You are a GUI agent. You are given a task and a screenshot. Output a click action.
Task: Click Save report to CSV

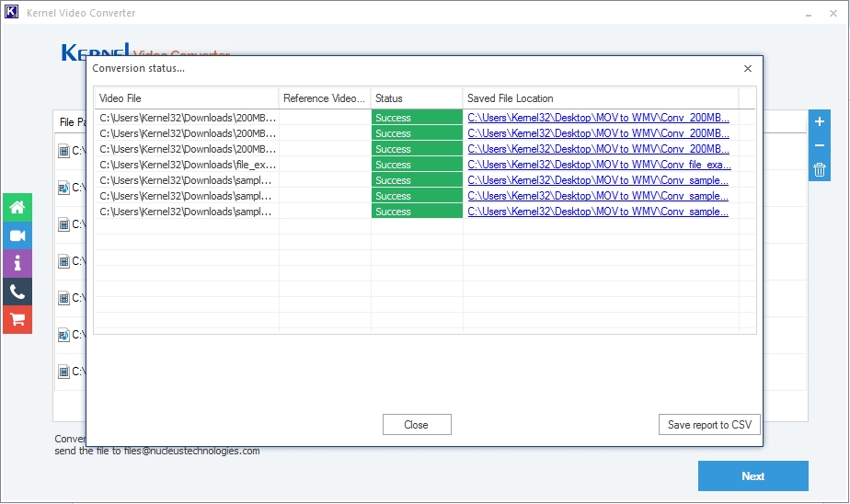tap(709, 425)
